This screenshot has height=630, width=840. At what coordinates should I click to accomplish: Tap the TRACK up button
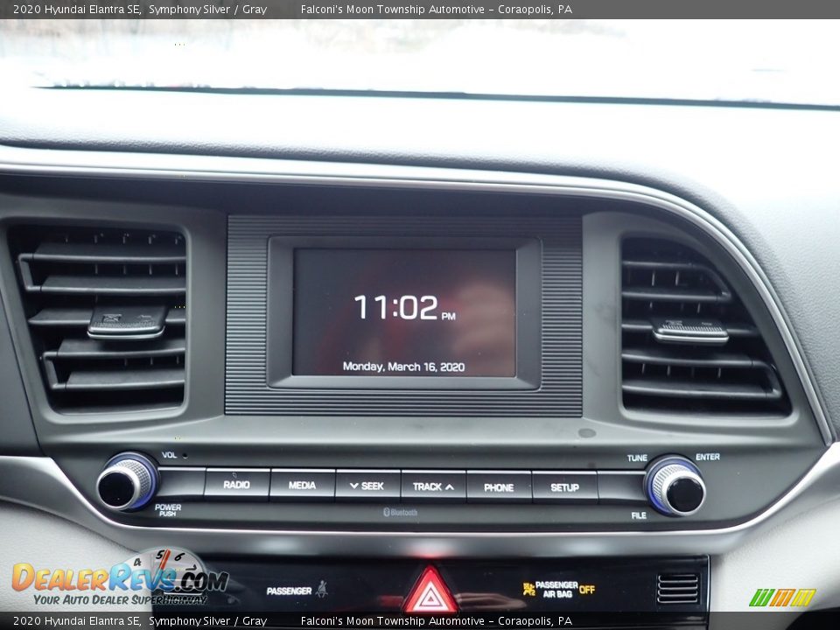433,486
